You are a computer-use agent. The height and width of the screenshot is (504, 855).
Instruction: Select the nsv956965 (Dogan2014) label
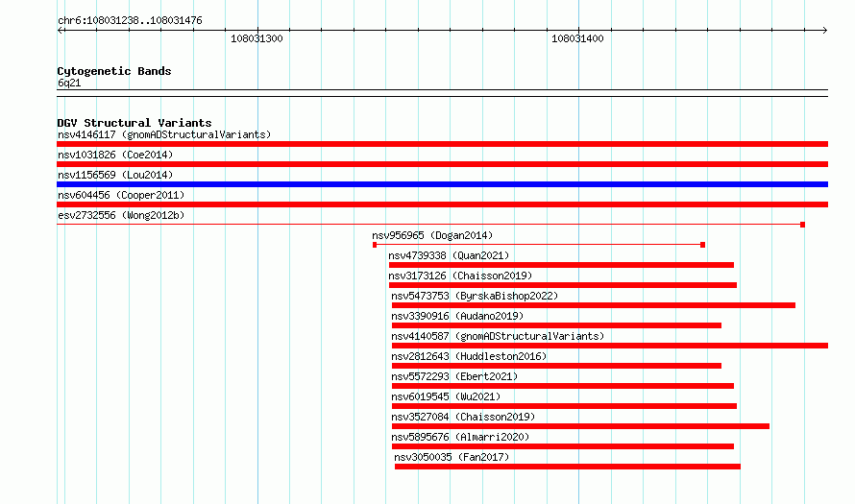(x=432, y=235)
